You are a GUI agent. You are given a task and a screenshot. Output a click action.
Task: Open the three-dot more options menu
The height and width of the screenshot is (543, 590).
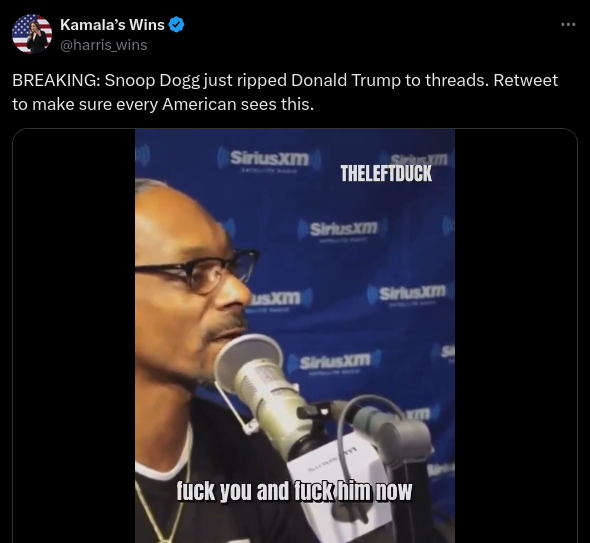pyautogui.click(x=568, y=24)
